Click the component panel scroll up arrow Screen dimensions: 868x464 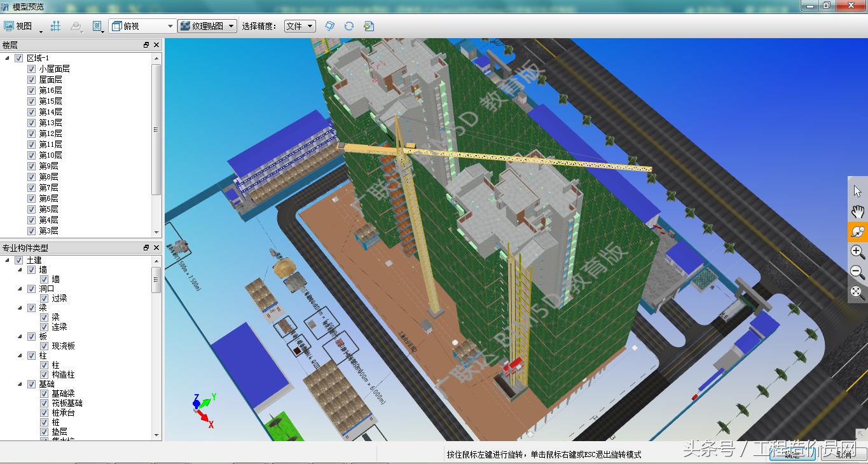coord(156,261)
